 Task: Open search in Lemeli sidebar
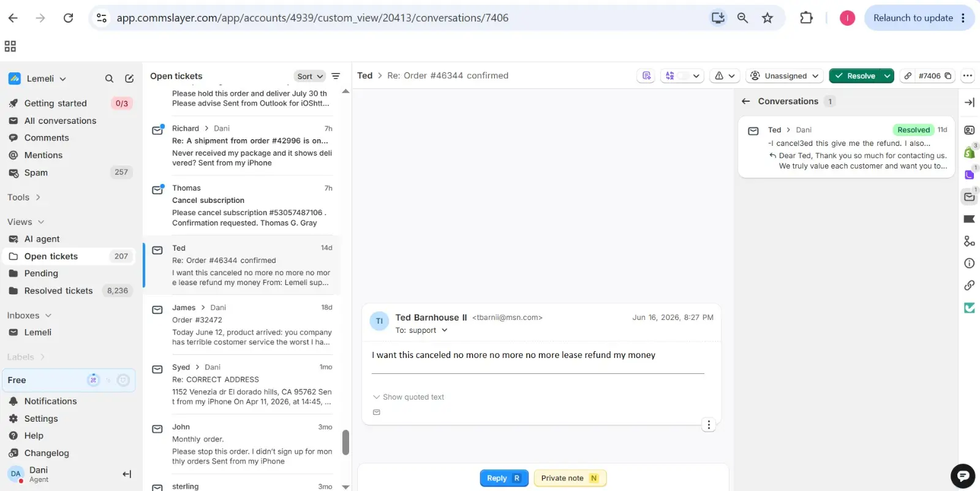[x=109, y=78]
